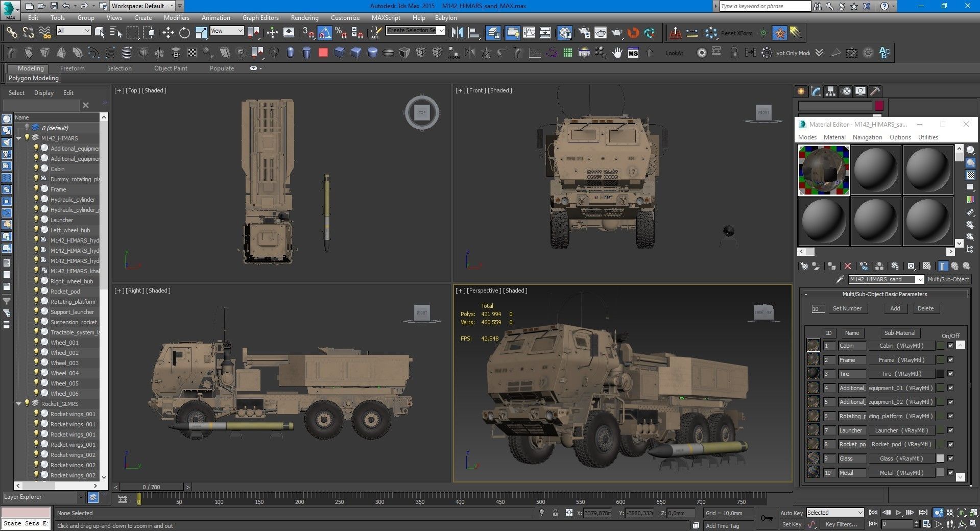Open the selection filter All dropdown
This screenshot has width=980, height=531.
pyautogui.click(x=74, y=31)
